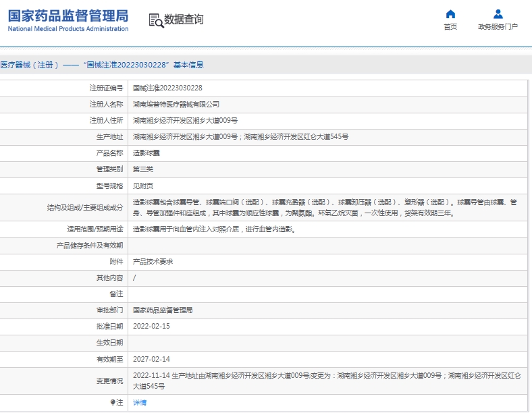The width and height of the screenshot is (532, 415).
Task: Click the 型号规格 value 见附页
Action: pos(143,186)
